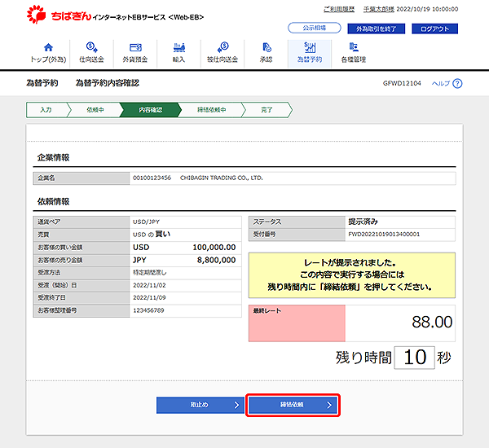
Task: Click the delivery method 特定期間渡し
Action: (150, 273)
